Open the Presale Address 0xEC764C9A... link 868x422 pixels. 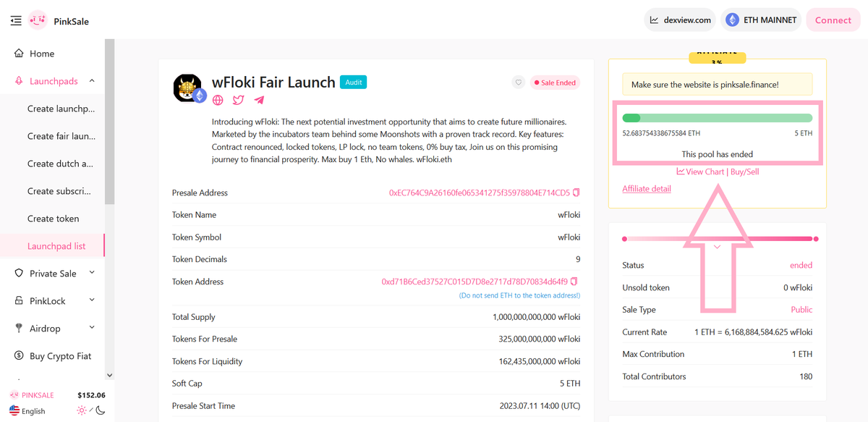coord(480,193)
